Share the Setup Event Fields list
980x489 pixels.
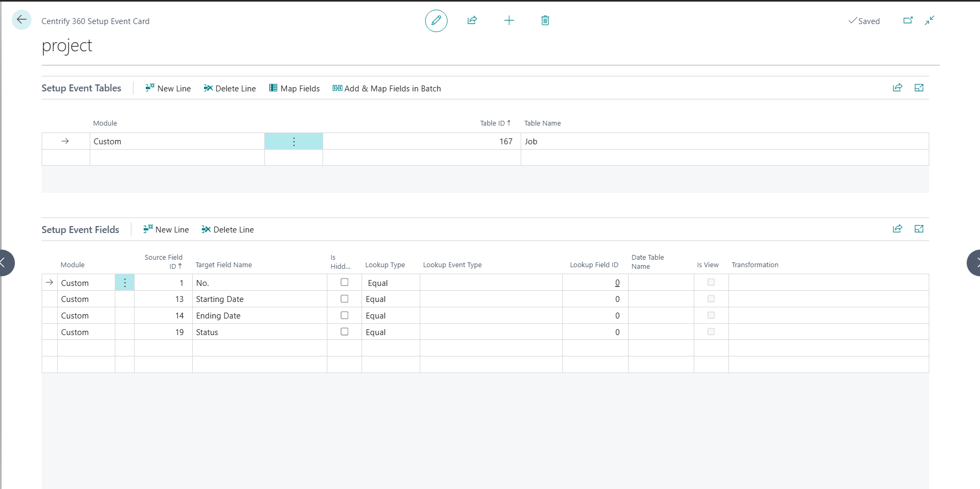(897, 229)
